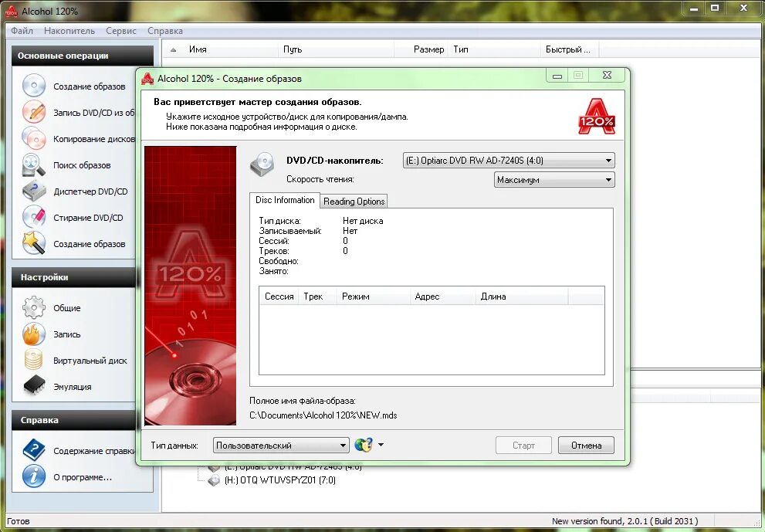765x532 pixels.
Task: Open the Скорость чтения Максимум dropdown
Action: coord(554,180)
